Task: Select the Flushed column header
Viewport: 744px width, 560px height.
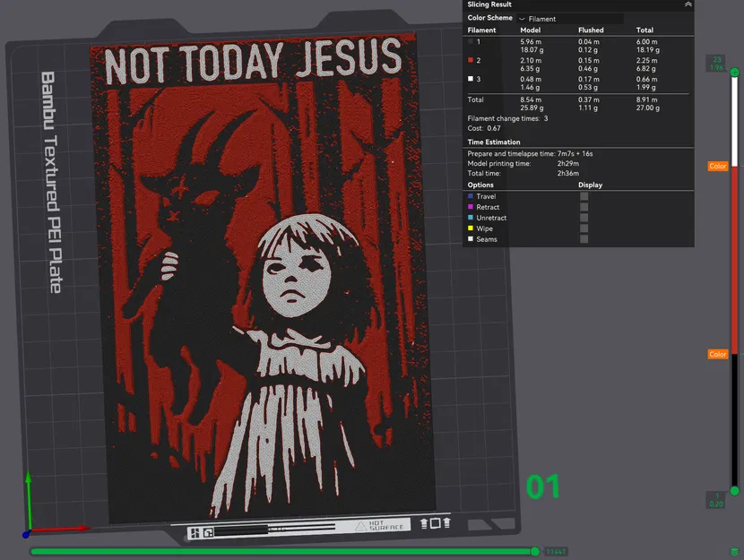Action: tap(590, 30)
